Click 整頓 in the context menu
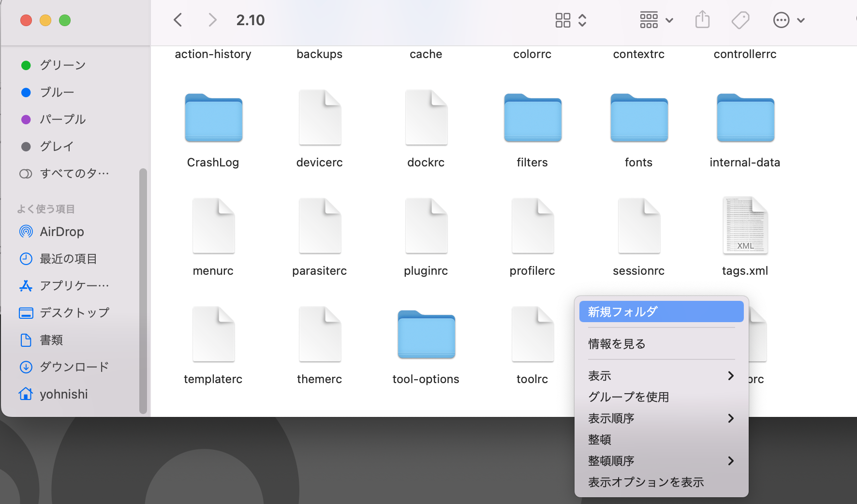The image size is (857, 504). [x=661, y=439]
